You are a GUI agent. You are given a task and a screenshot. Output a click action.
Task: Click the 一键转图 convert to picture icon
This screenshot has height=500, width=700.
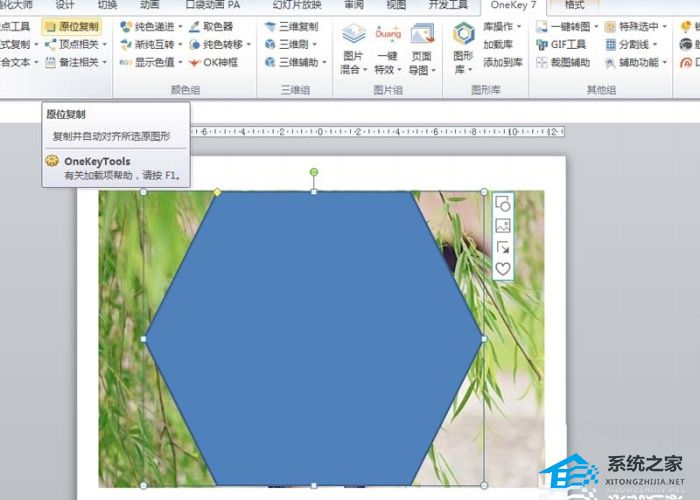542,27
